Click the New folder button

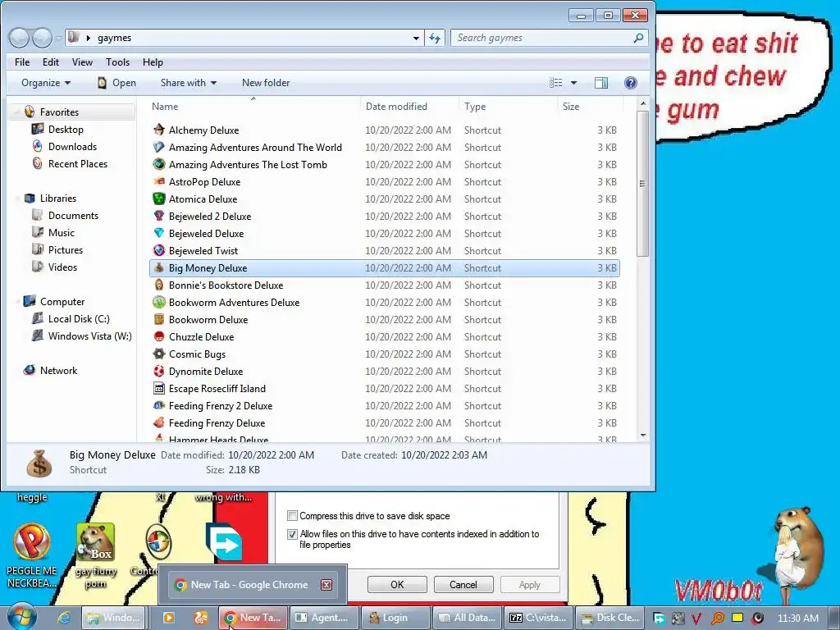click(x=266, y=83)
